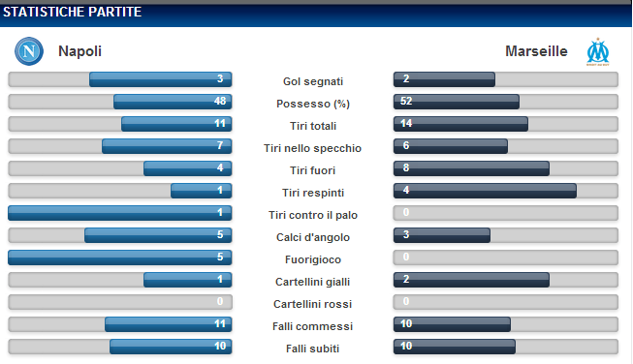Click the Tiri totali label
633x364 pixels.
point(313,126)
